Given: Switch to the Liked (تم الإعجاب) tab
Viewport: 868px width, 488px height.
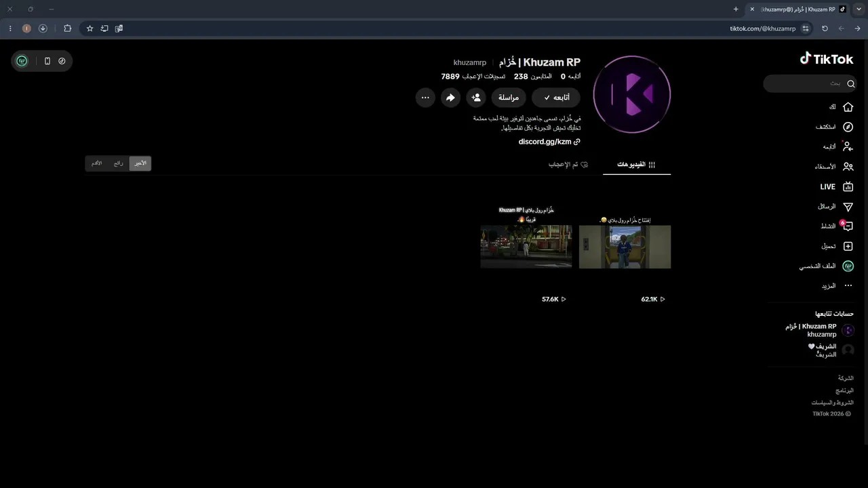Looking at the screenshot, I should 568,165.
